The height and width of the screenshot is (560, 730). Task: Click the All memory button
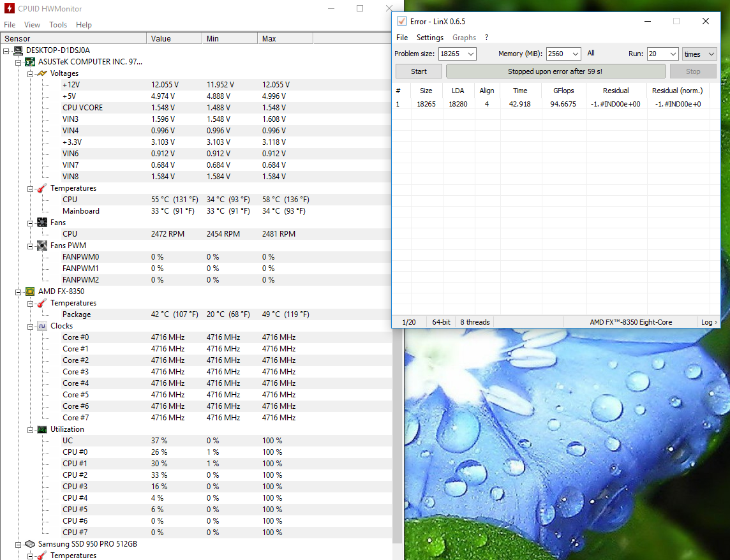(591, 53)
